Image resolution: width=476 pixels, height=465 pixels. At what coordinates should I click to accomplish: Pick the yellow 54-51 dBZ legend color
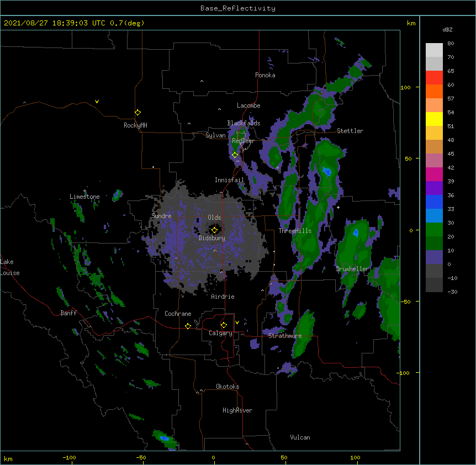(x=434, y=119)
